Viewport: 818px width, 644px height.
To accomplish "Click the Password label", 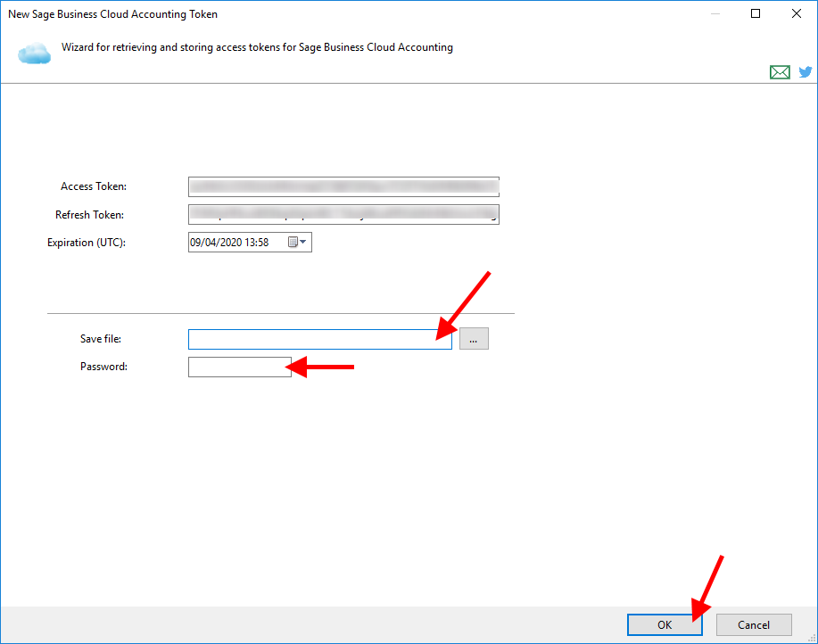I will 103,367.
